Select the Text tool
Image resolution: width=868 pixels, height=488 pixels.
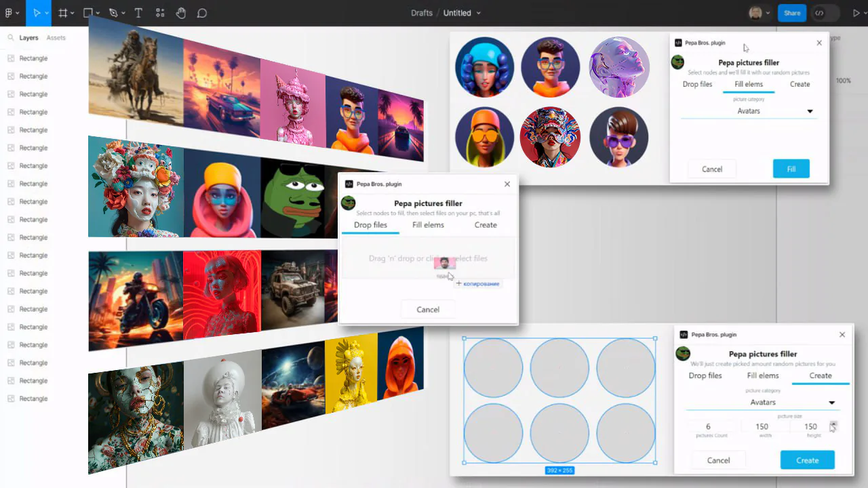(x=138, y=13)
